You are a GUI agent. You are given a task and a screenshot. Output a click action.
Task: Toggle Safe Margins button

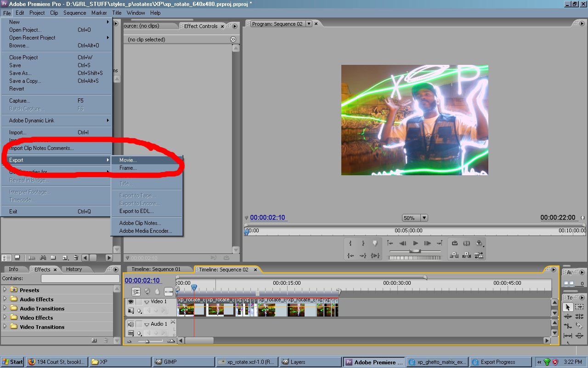pyautogui.click(x=467, y=243)
